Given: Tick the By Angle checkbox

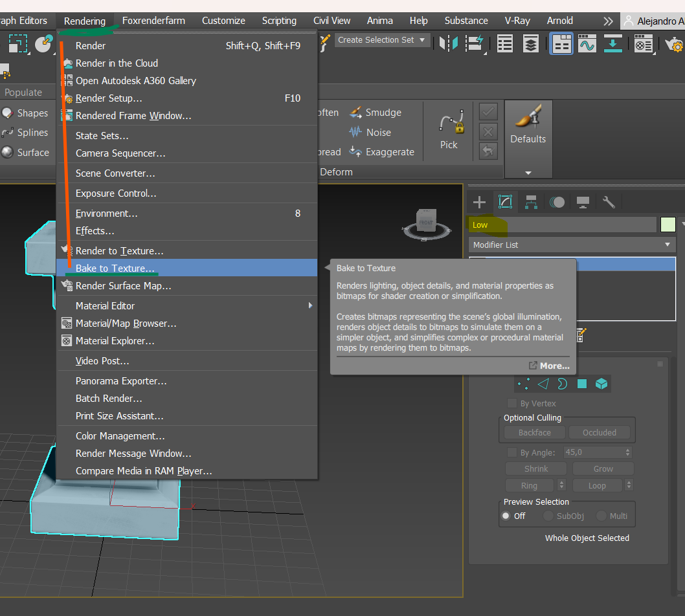Looking at the screenshot, I should coord(512,453).
